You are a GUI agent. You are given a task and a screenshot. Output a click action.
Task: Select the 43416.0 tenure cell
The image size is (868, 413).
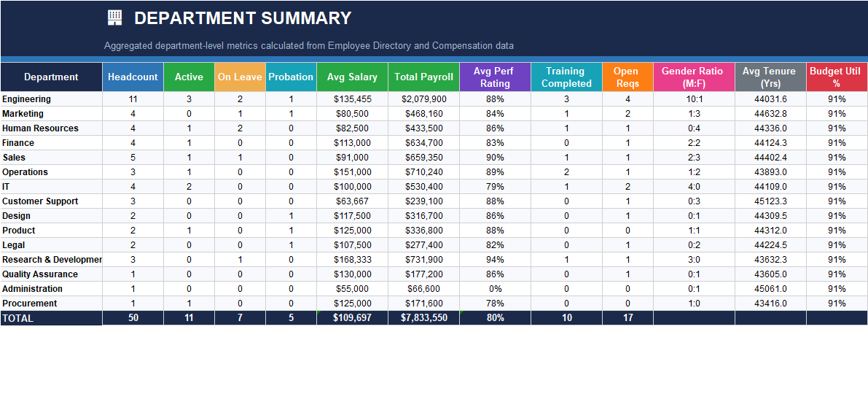[x=770, y=304]
